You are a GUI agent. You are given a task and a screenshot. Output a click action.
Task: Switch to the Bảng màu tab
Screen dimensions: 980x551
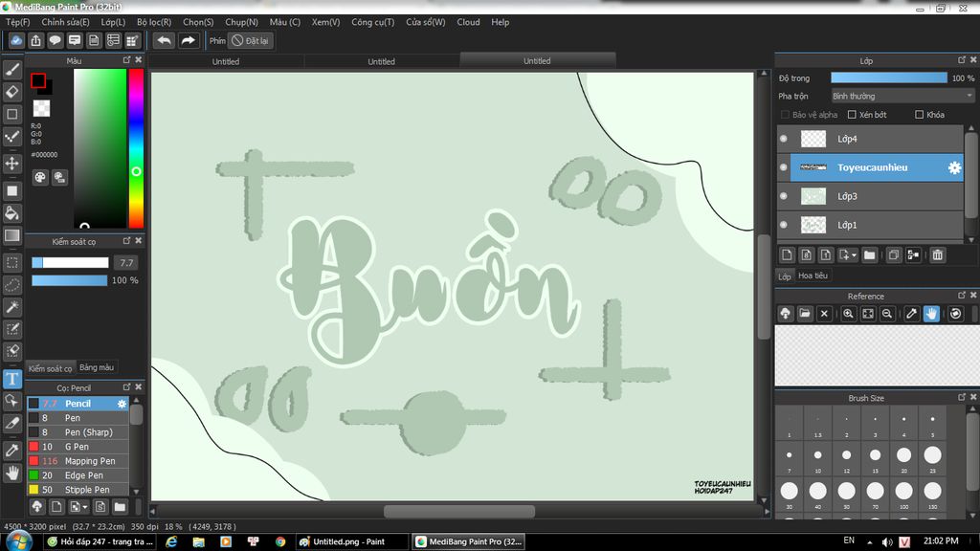click(x=97, y=367)
